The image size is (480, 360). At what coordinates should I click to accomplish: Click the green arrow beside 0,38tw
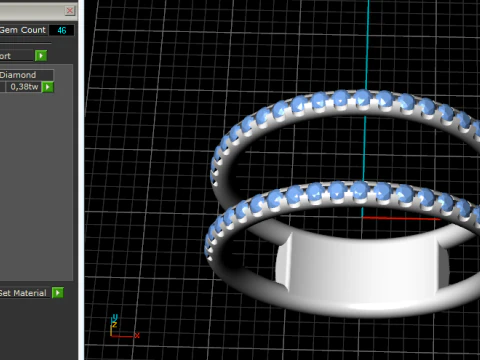48,87
